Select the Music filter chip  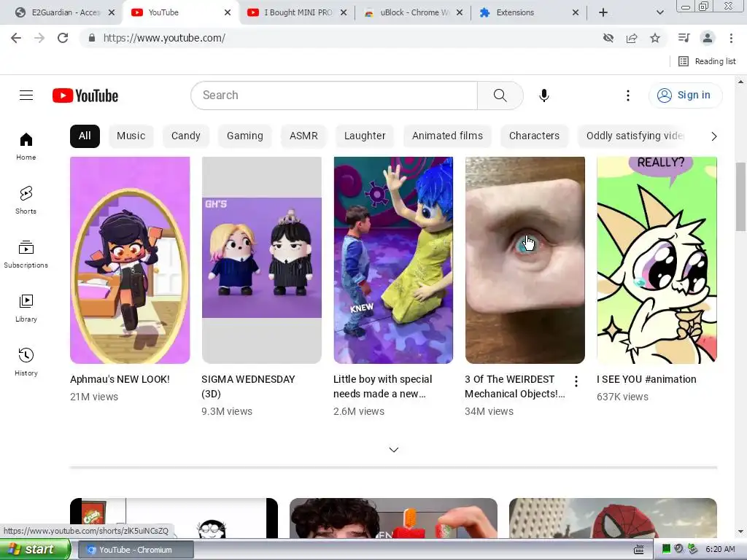click(x=131, y=136)
